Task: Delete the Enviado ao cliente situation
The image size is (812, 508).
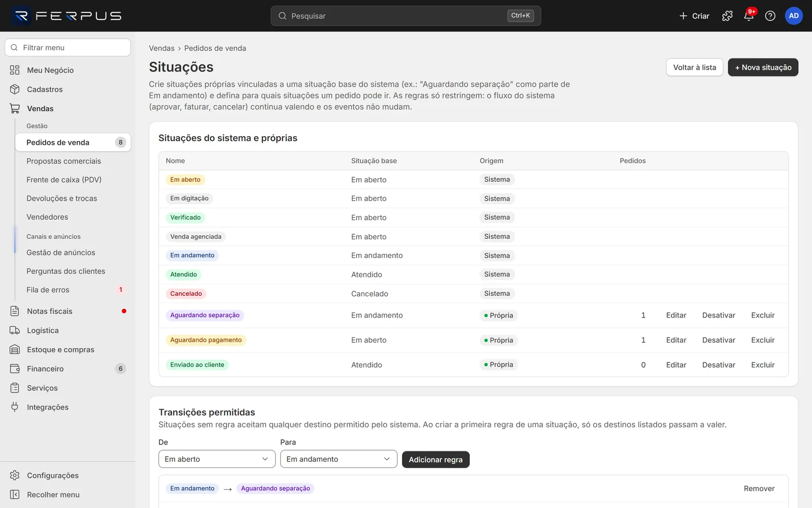Action: [x=763, y=365]
